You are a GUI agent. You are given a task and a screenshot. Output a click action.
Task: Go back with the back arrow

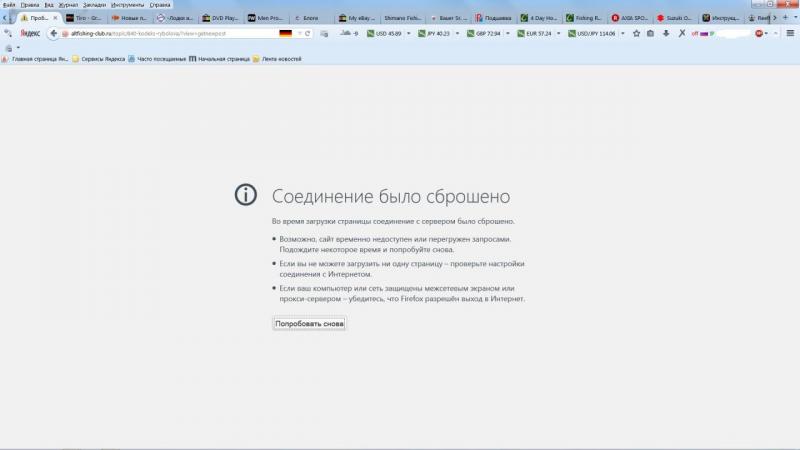tap(53, 33)
